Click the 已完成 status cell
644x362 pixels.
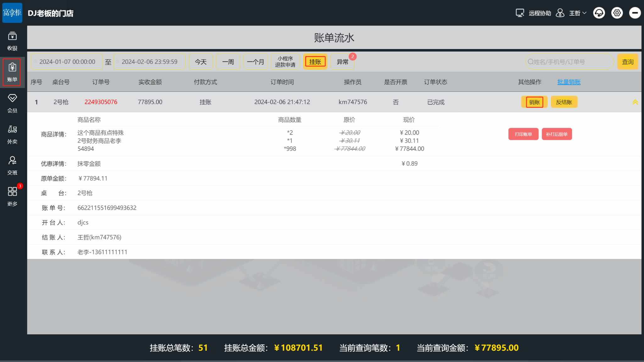[436, 102]
